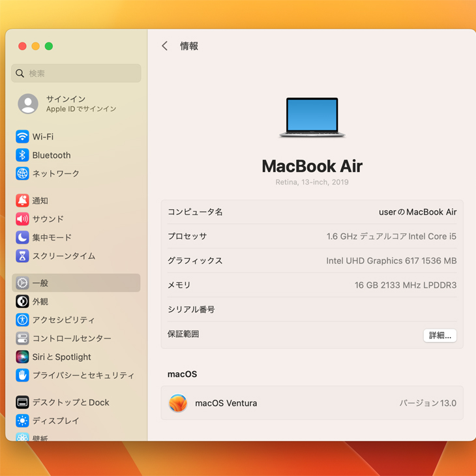Click the MacBook Air laptop image
Screen dimensions: 476x476
pos(312,117)
